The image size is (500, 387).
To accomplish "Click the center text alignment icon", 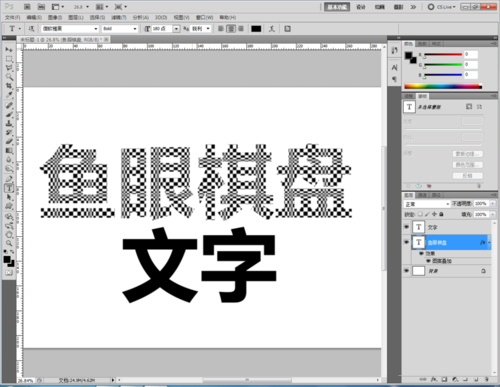I will 231,29.
